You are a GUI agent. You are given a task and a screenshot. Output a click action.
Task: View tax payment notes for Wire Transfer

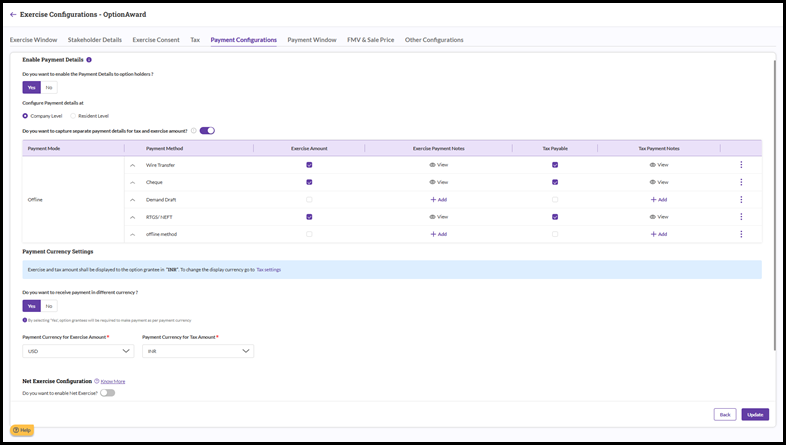(659, 165)
